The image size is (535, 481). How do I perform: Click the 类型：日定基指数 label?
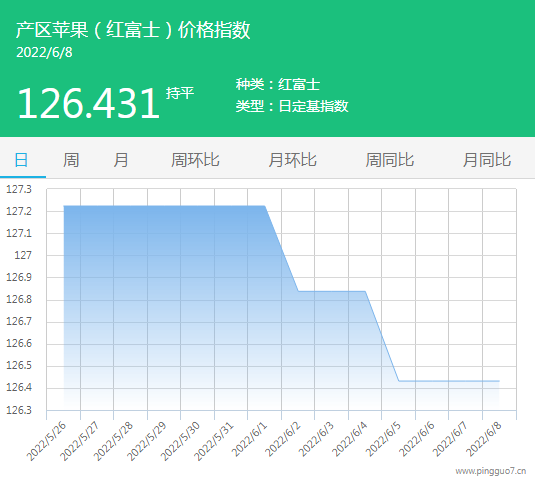point(292,106)
